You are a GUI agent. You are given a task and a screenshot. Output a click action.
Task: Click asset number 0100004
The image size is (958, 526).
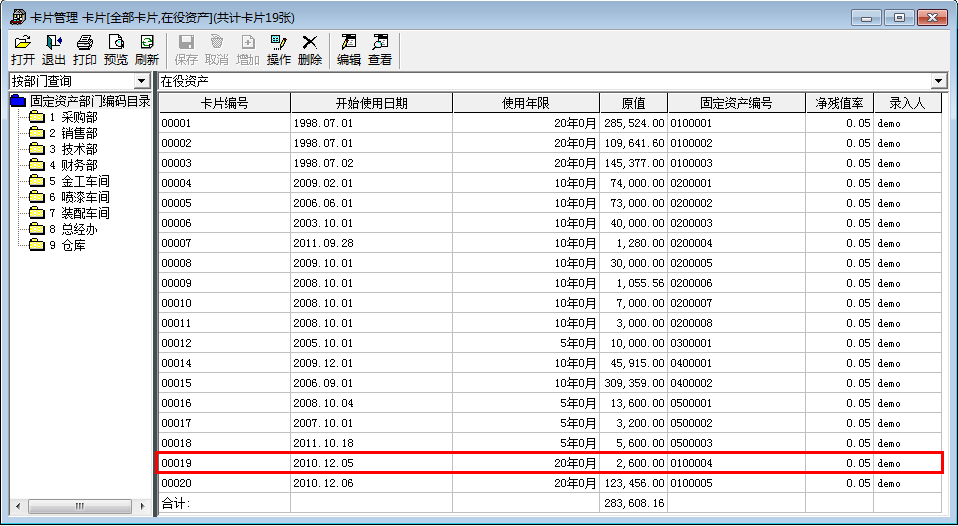(691, 463)
